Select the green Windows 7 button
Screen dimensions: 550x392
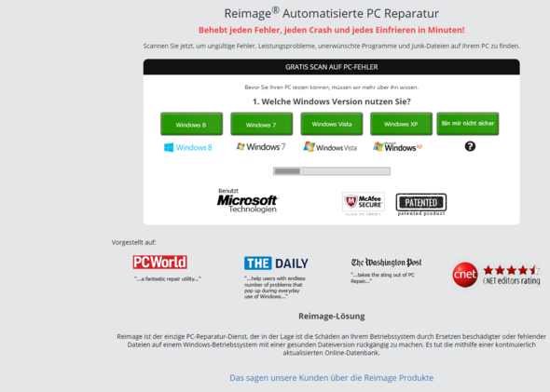pos(261,124)
